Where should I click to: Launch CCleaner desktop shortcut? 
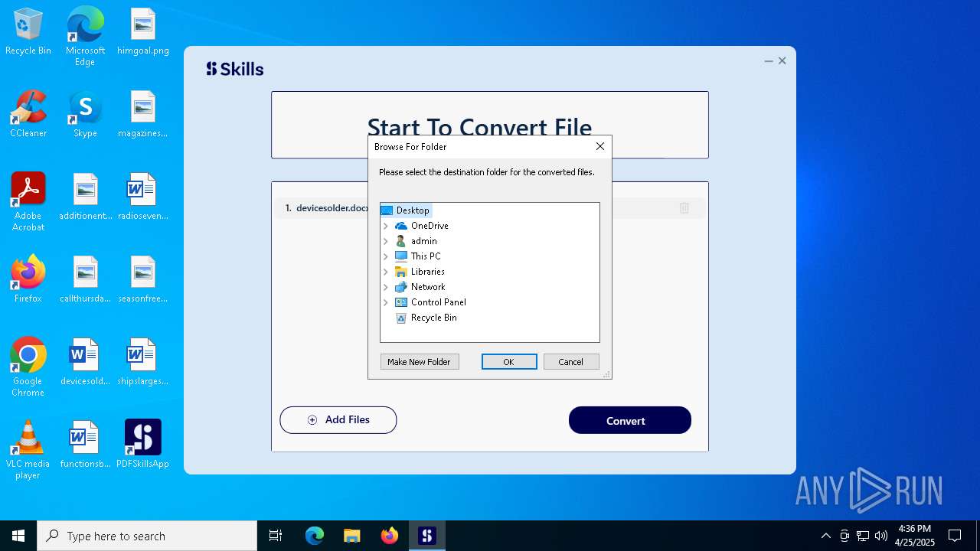(x=28, y=115)
